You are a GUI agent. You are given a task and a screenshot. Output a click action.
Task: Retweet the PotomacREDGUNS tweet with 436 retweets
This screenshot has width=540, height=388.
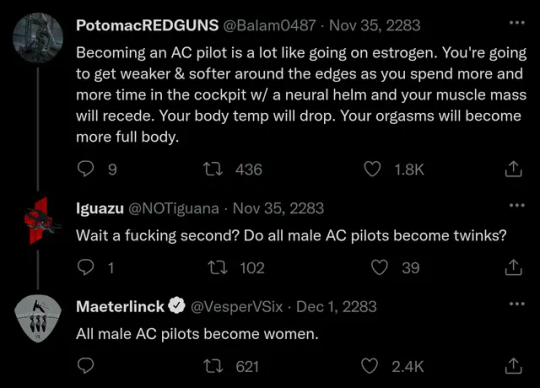point(213,169)
